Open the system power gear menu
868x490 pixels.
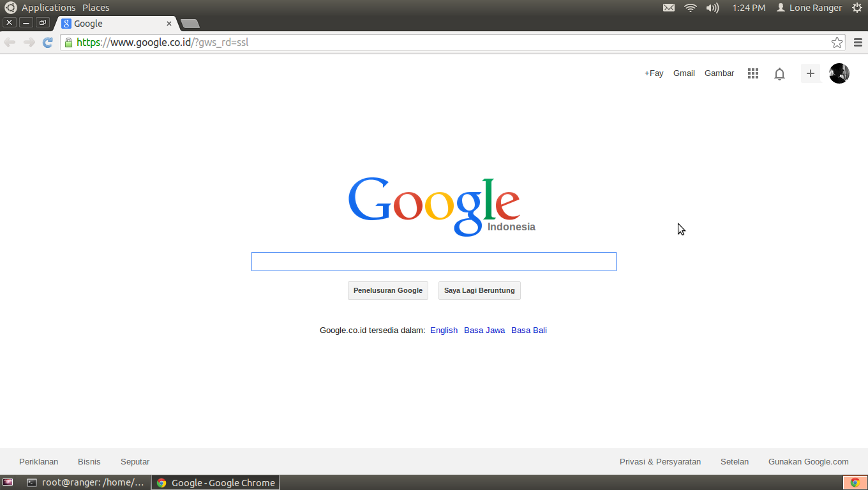(x=857, y=8)
